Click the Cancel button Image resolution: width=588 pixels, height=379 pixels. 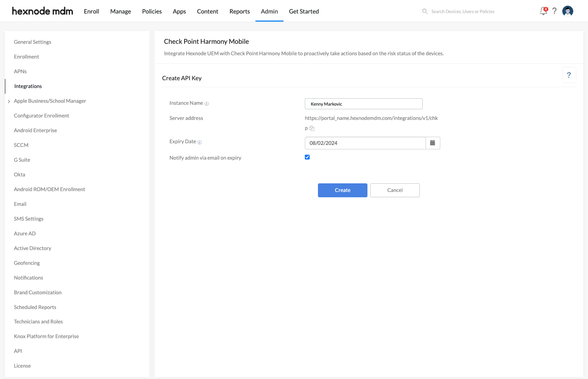tap(395, 190)
